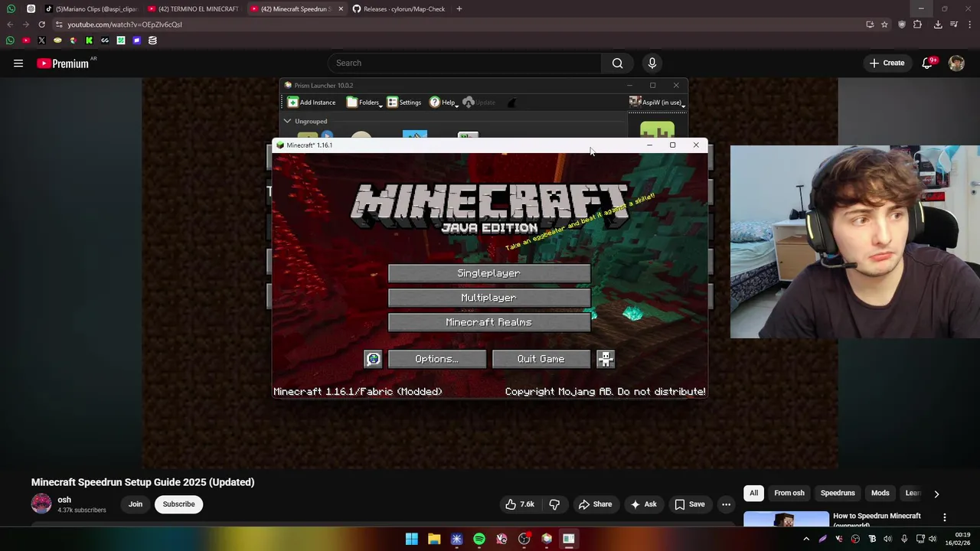
Task: Click the YouTube Premium logo
Action: pos(64,64)
